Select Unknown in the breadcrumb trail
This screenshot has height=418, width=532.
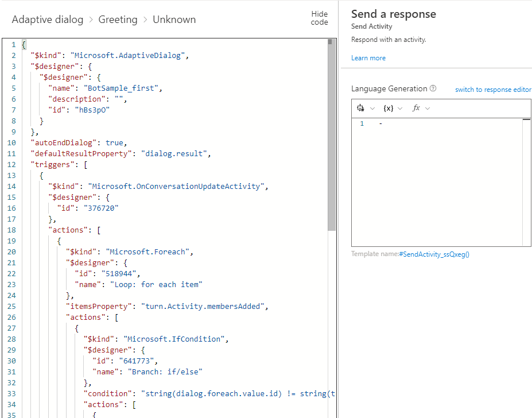click(174, 19)
